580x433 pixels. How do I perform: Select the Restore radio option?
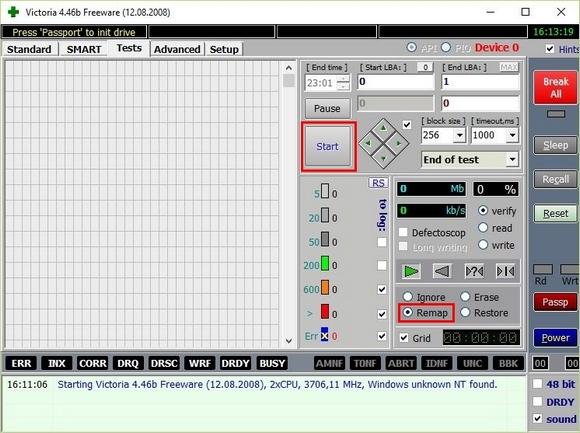(x=465, y=312)
